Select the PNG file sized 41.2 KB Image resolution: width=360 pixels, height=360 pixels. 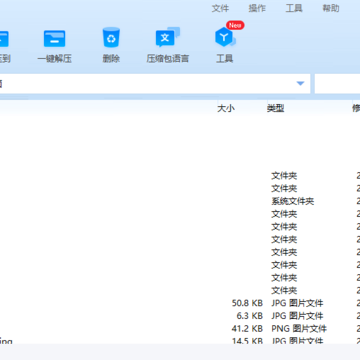pos(180,328)
